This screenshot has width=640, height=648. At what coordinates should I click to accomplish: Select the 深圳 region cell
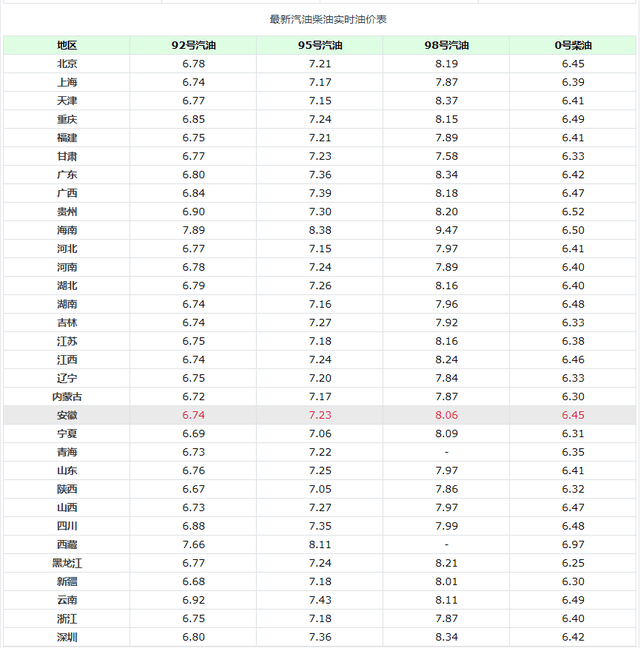67,637
